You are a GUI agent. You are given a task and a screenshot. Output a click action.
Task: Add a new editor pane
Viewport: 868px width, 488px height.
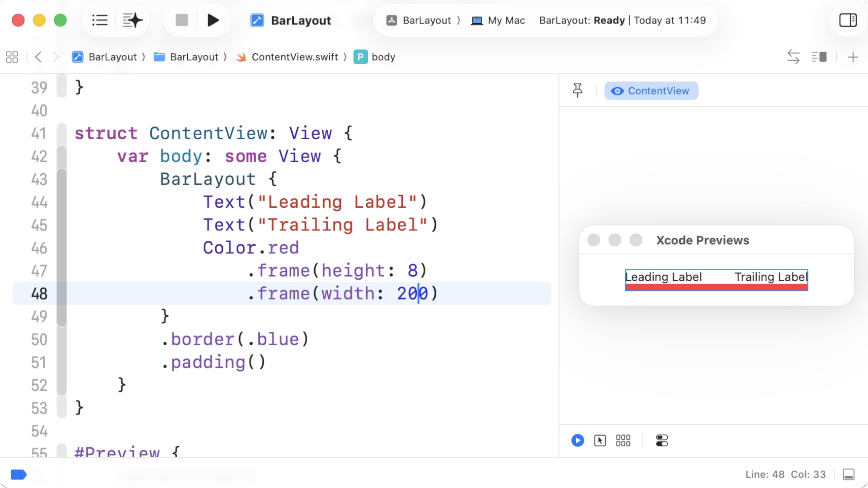(x=853, y=57)
